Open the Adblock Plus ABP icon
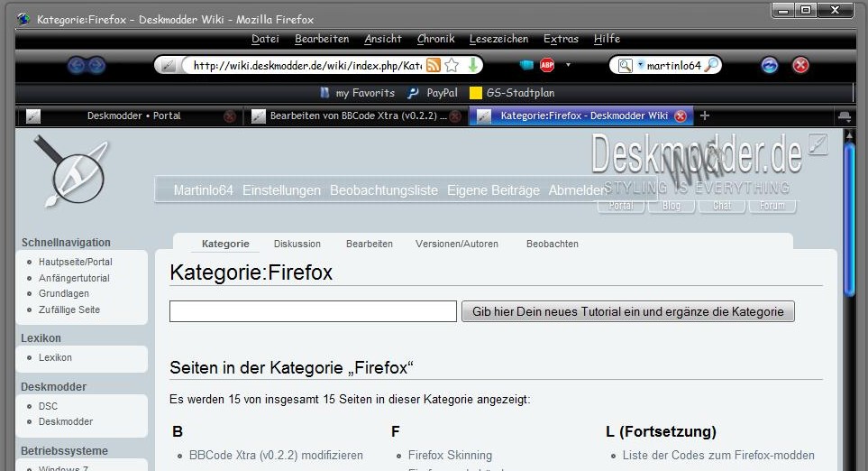 tap(547, 65)
